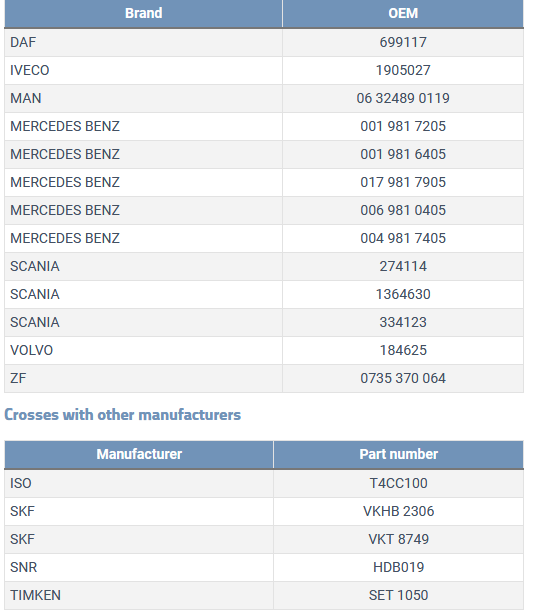Click MAN part 06 32489 0119

pos(403,98)
